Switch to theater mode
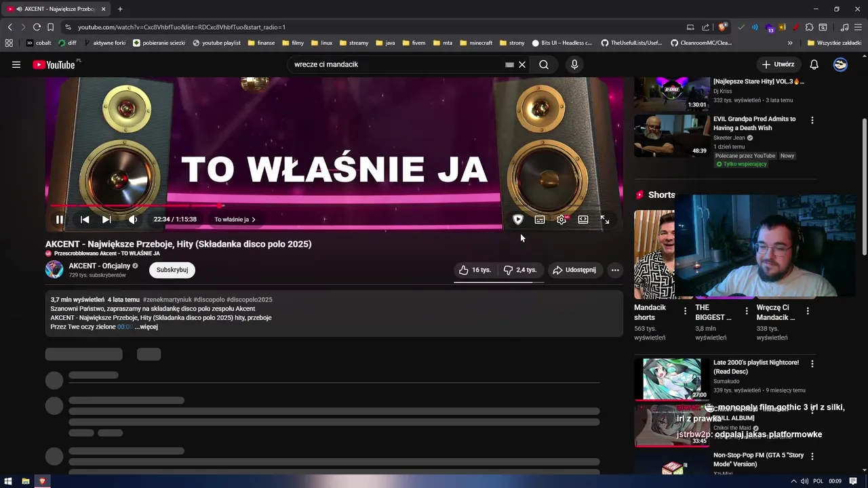The height and width of the screenshot is (488, 868). coord(583,220)
